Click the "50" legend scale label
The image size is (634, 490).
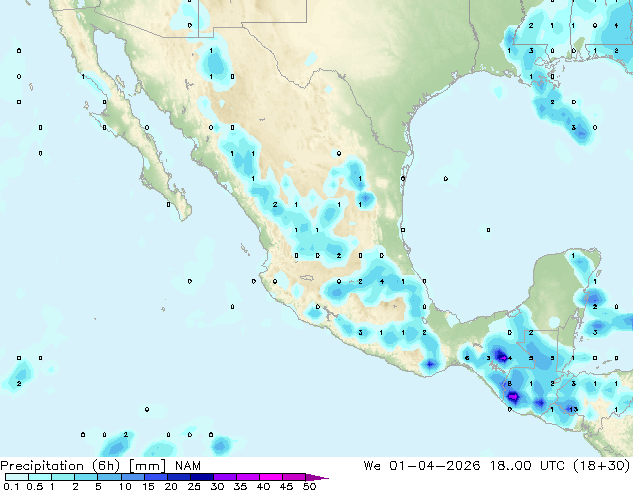tap(309, 486)
